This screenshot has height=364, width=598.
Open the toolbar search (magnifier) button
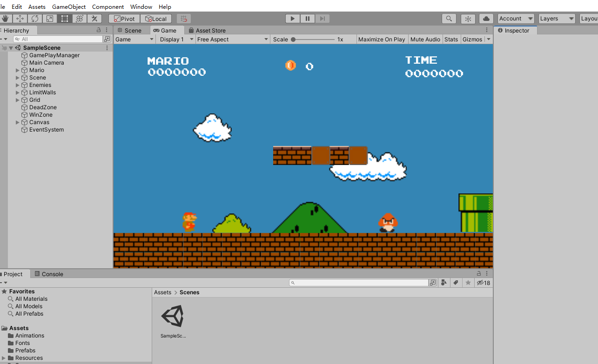(449, 19)
